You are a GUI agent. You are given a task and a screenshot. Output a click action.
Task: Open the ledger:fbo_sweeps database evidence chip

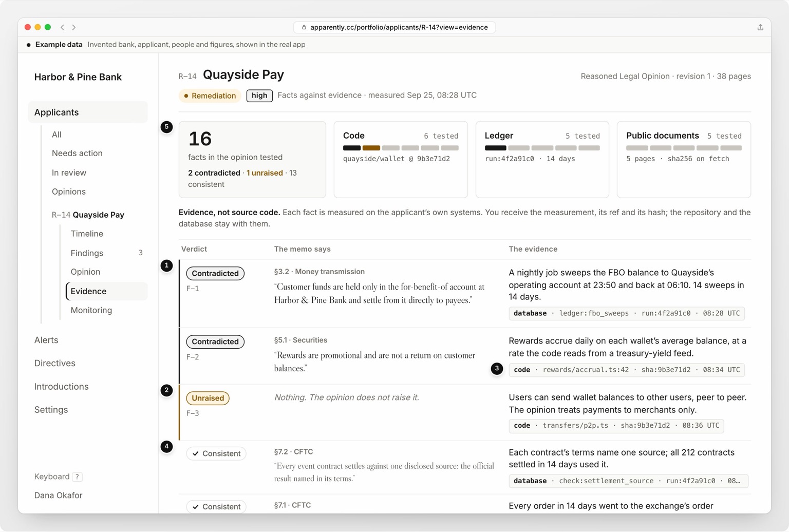tap(627, 313)
